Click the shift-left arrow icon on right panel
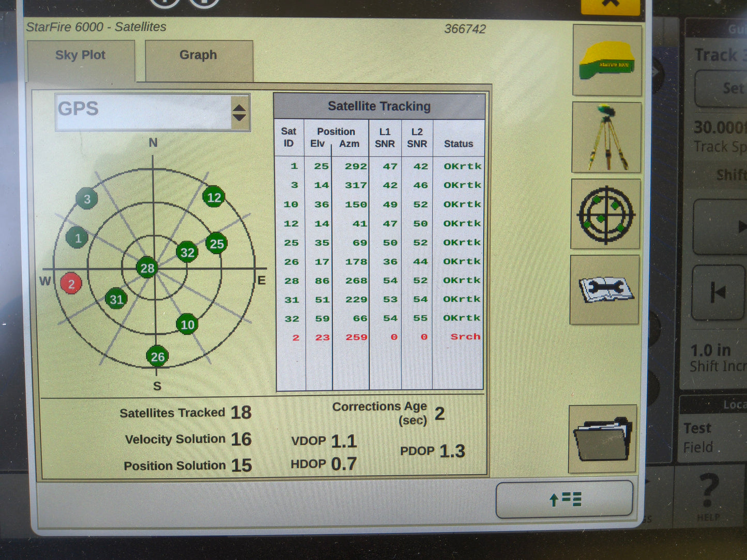747x560 pixels. (x=719, y=292)
